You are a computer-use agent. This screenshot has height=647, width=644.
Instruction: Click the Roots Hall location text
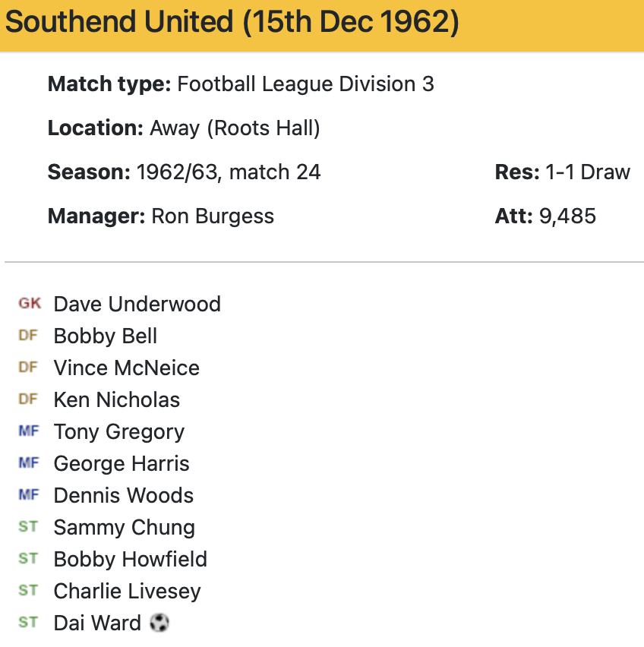pyautogui.click(x=262, y=128)
